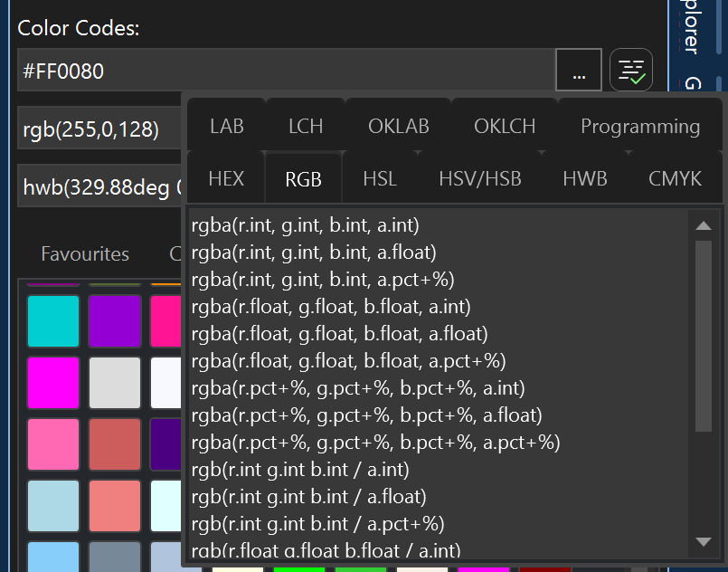The width and height of the screenshot is (728, 572).
Task: Open the LAB tab
Action: point(225,126)
